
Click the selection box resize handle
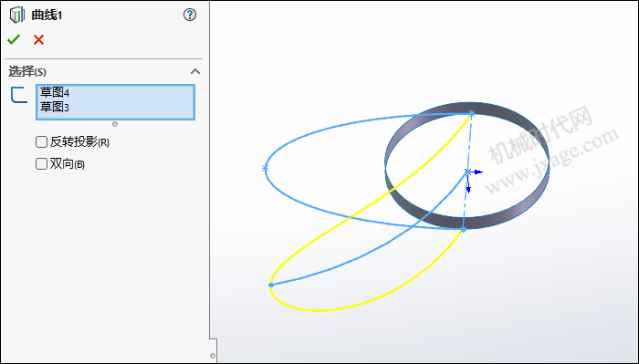tap(115, 124)
